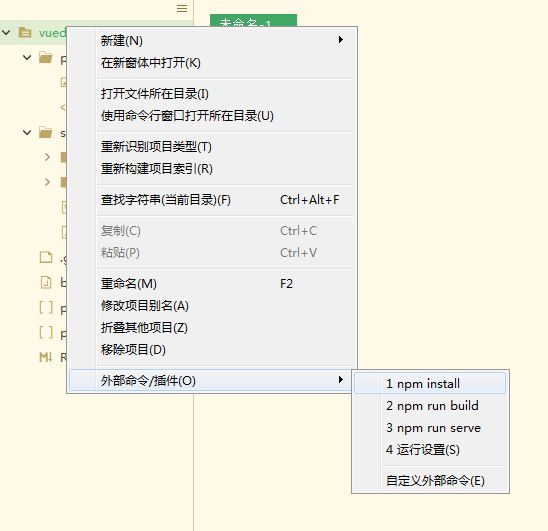Select 打开文件所在目录(I)

click(x=212, y=94)
